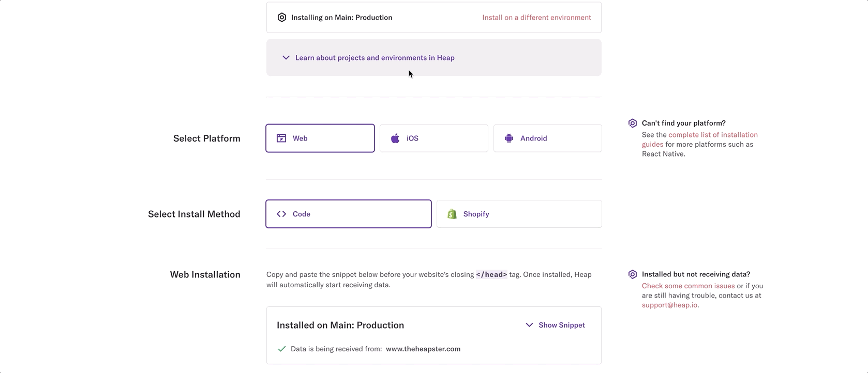Select the Web platform option
868x373 pixels.
(x=320, y=138)
